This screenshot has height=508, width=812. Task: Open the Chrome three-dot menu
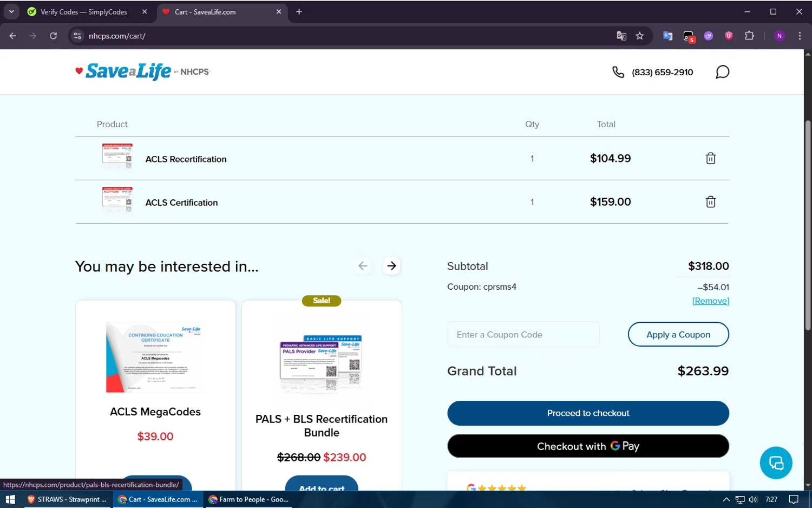tap(800, 36)
